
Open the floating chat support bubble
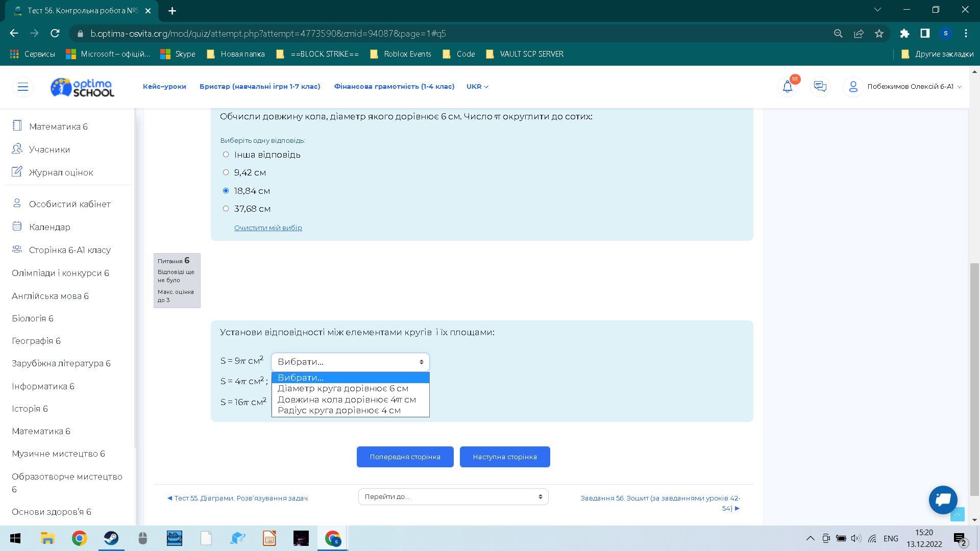coord(943,500)
